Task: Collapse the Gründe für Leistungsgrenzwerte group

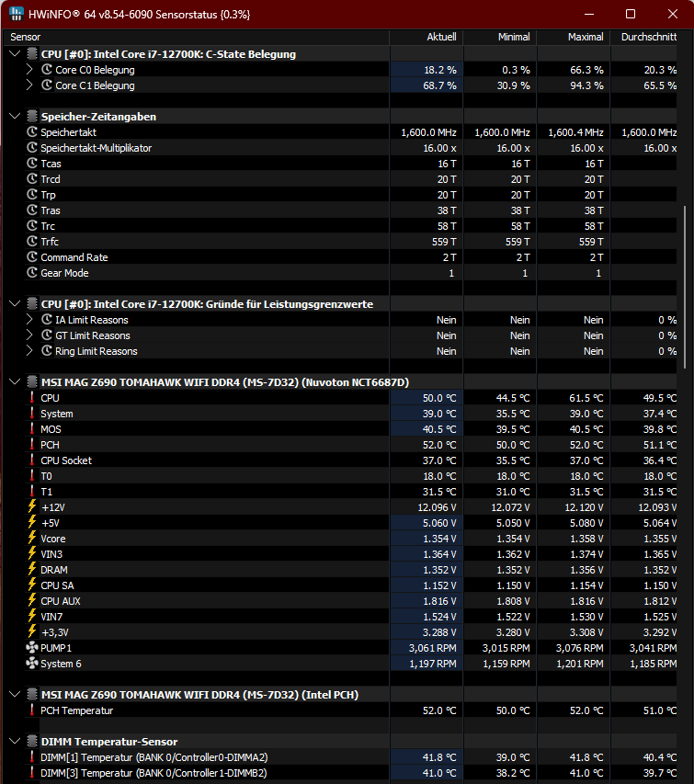Action: click(x=15, y=304)
